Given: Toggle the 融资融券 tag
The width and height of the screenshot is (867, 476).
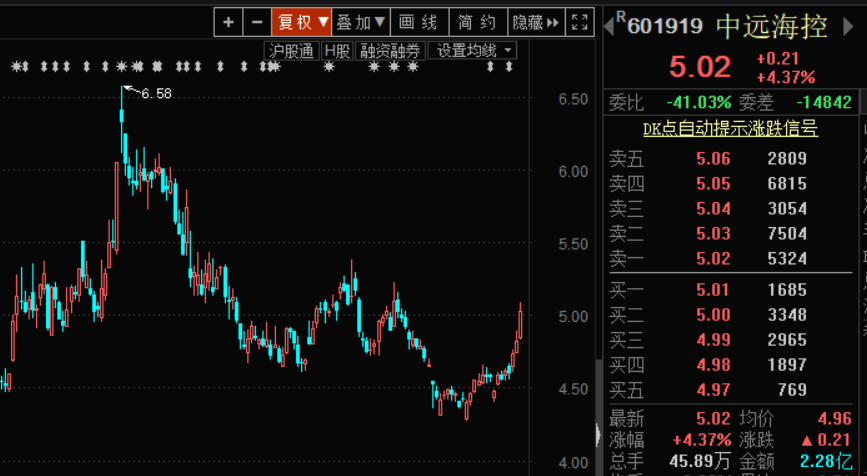Looking at the screenshot, I should click(x=392, y=50).
